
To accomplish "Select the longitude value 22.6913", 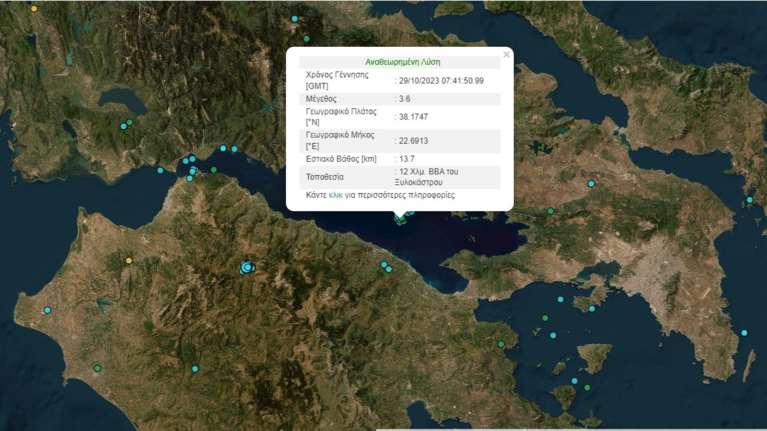I will (x=413, y=141).
